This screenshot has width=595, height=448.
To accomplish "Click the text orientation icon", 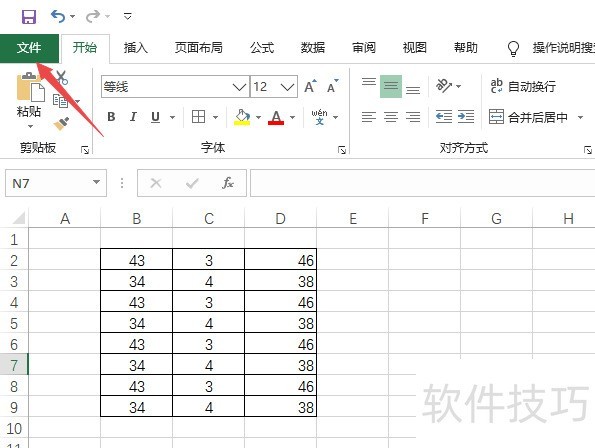I will point(444,86).
